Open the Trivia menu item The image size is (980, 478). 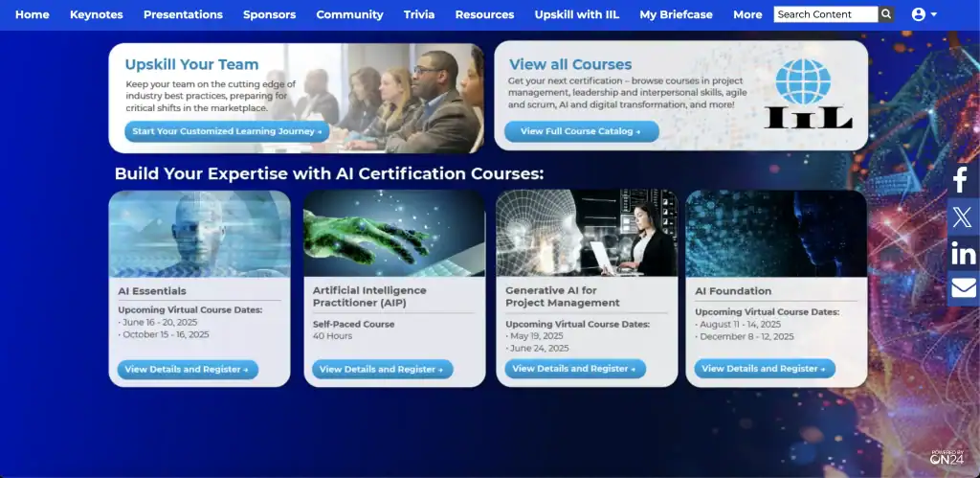pos(419,14)
